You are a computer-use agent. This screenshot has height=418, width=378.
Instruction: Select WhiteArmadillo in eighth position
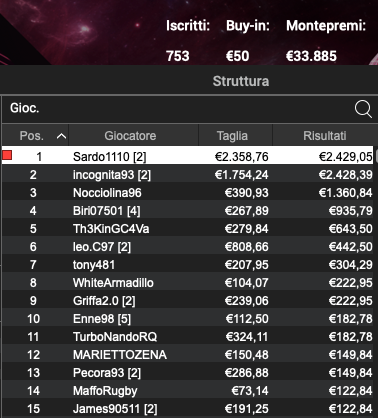coord(188,282)
